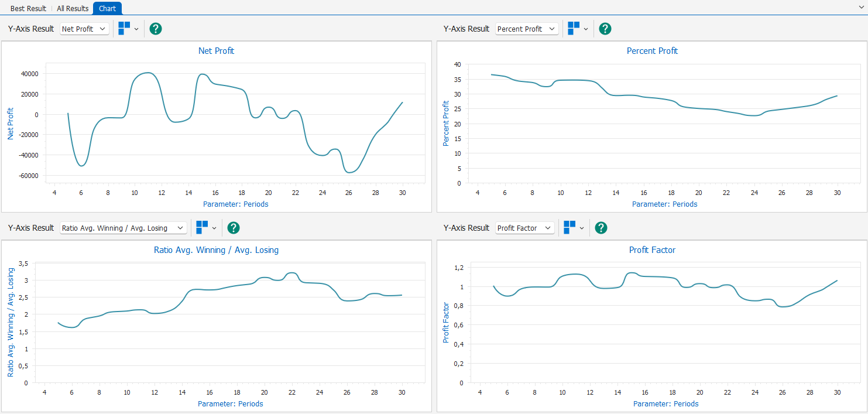The width and height of the screenshot is (868, 414).
Task: Switch to the Best Result tab
Action: coord(28,9)
